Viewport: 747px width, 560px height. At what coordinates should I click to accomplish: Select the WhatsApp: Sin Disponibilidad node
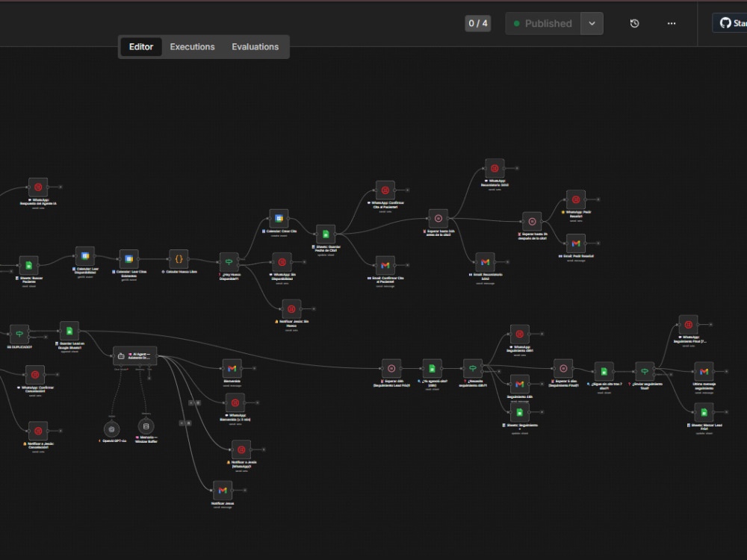pyautogui.click(x=282, y=262)
